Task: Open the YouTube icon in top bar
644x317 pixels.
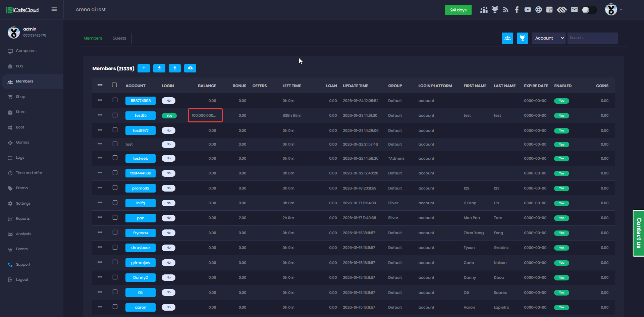Action: pyautogui.click(x=528, y=10)
